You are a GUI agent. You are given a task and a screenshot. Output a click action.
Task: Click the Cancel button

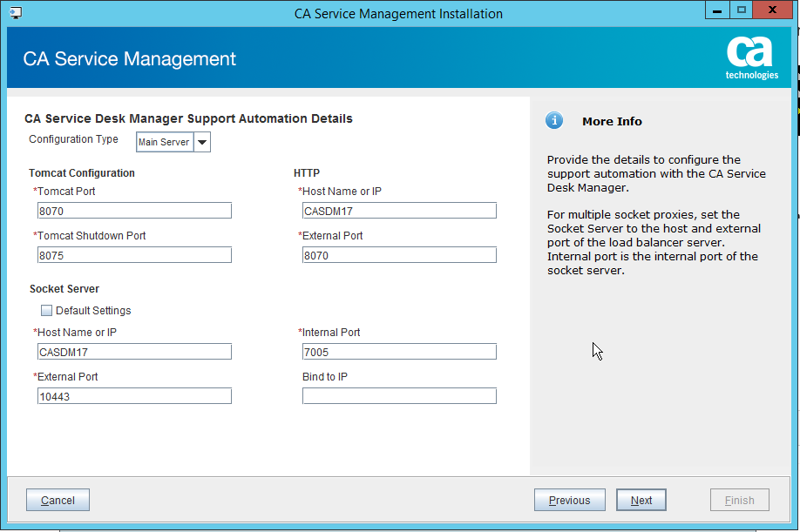pyautogui.click(x=57, y=500)
